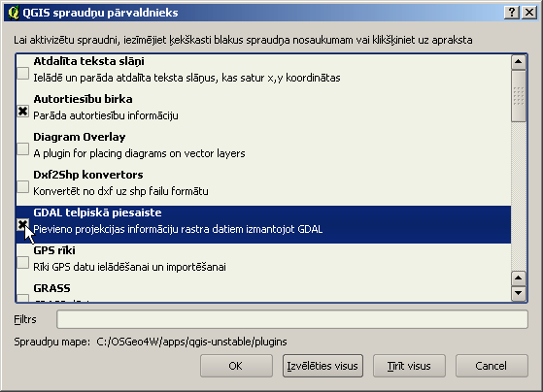Close the plugin manager dialog
Viewport: 543px width, 392px height.
point(529,13)
